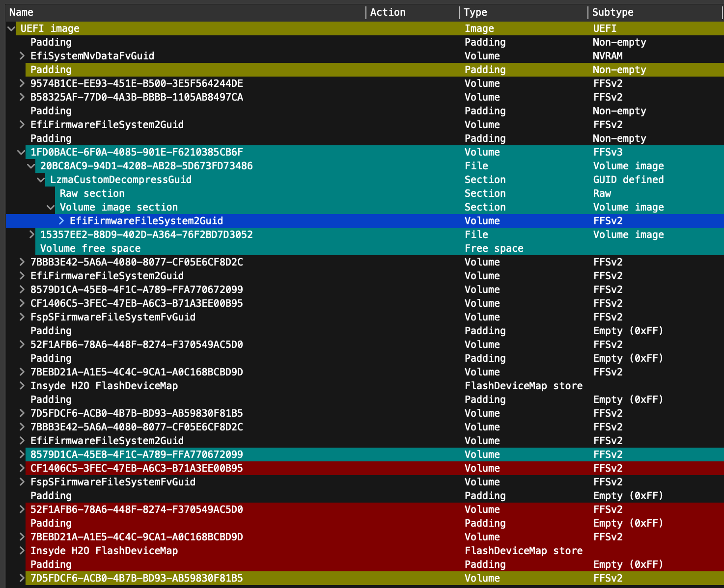Select the red-highlighted CF1406C5 volume
The height and width of the screenshot is (588, 724).
pos(137,468)
